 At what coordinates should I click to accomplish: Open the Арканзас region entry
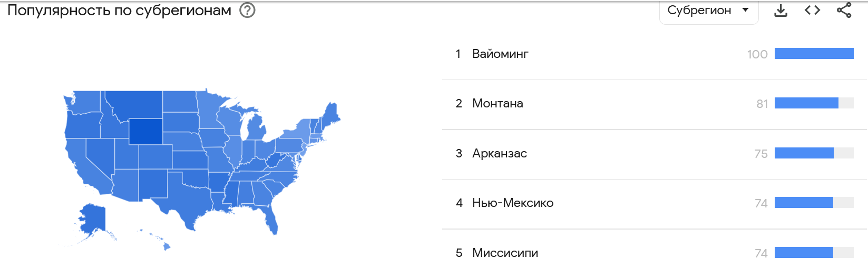click(499, 153)
